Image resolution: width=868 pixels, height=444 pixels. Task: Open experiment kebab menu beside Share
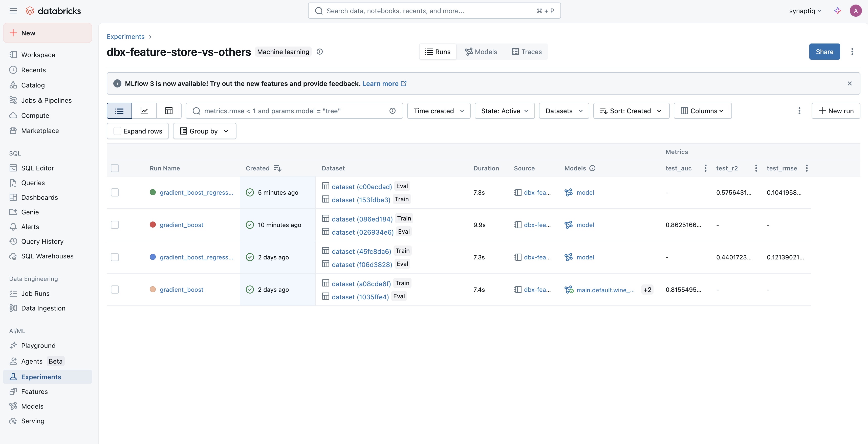852,52
